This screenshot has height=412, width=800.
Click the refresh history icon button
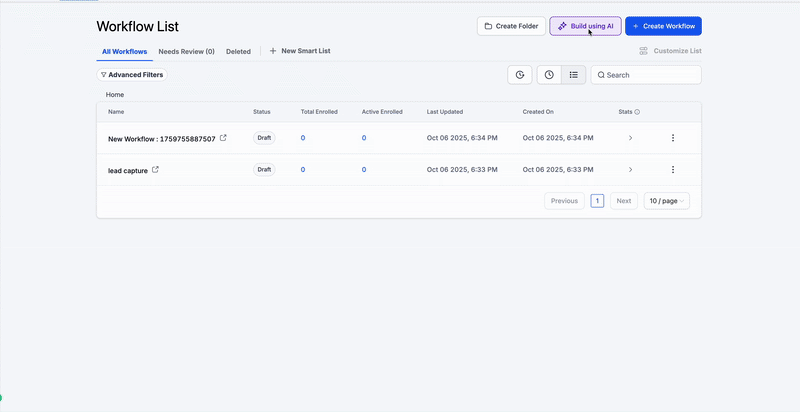tap(520, 75)
